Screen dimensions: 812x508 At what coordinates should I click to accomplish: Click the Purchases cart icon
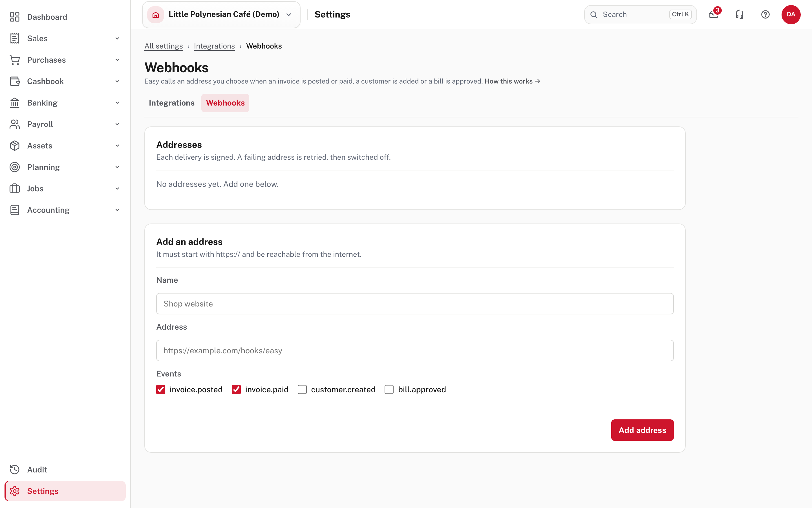coord(14,60)
